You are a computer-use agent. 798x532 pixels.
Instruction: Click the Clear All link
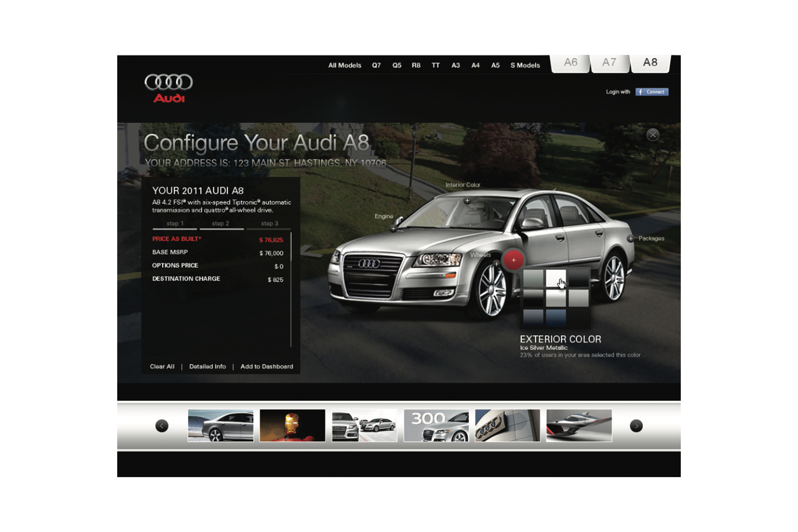[x=162, y=367]
